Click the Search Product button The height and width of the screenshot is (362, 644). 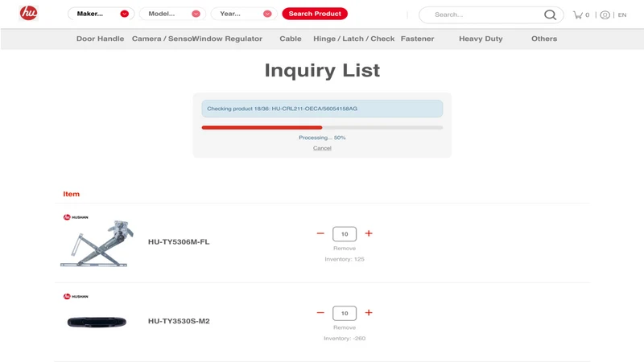(315, 14)
